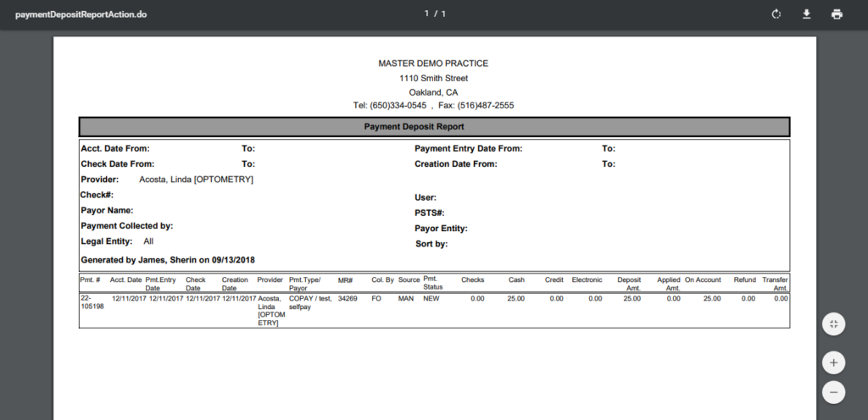
Task: Click the MR# value 34269
Action: tap(348, 299)
